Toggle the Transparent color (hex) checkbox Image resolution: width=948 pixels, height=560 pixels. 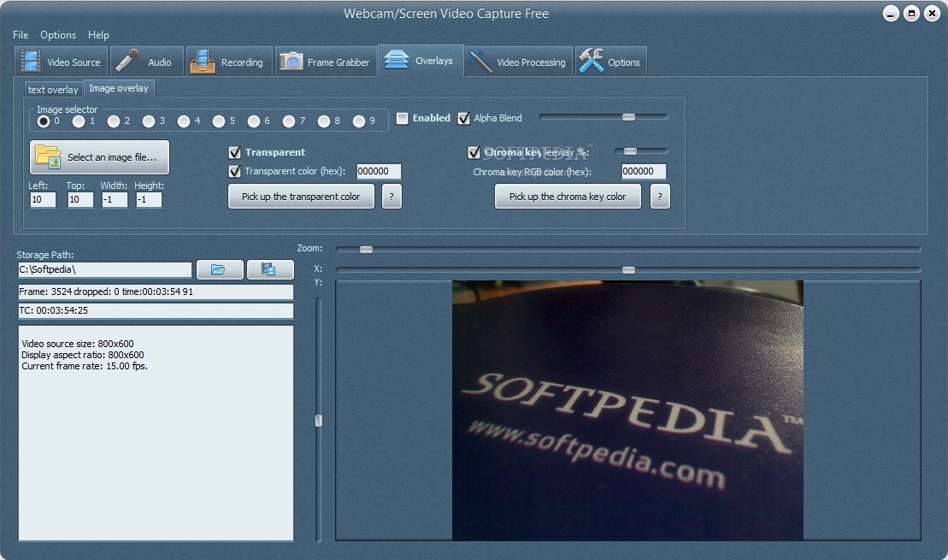(235, 171)
